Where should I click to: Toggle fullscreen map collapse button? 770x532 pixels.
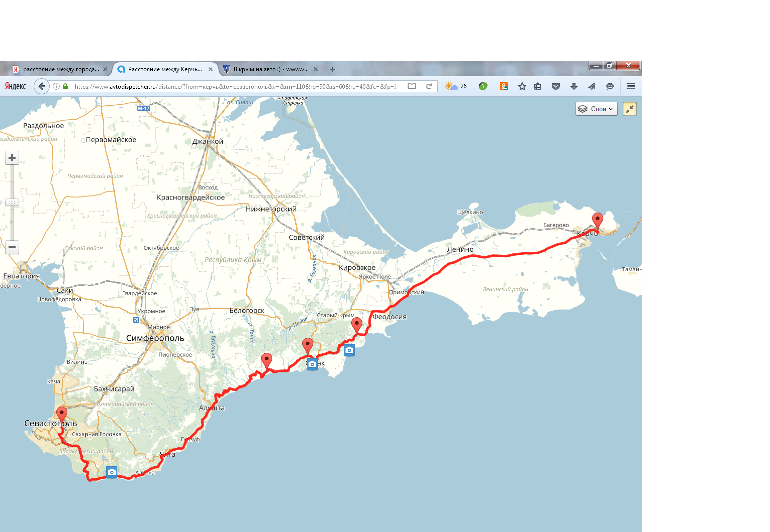point(629,109)
